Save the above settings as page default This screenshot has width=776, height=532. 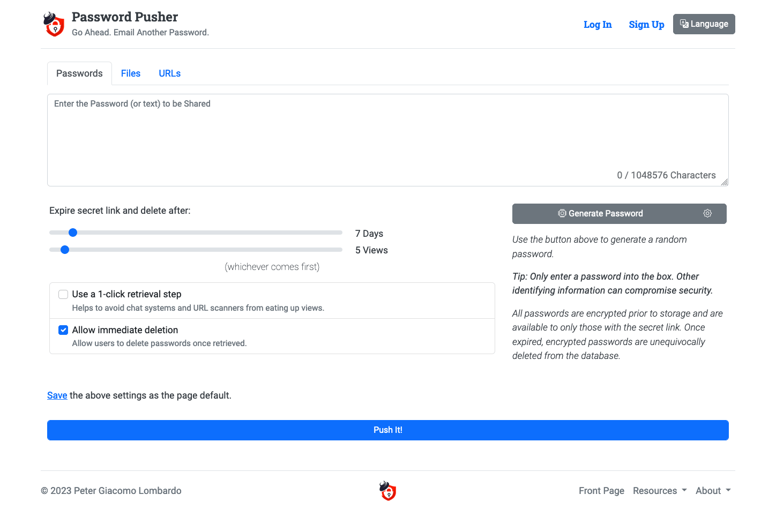coord(57,395)
